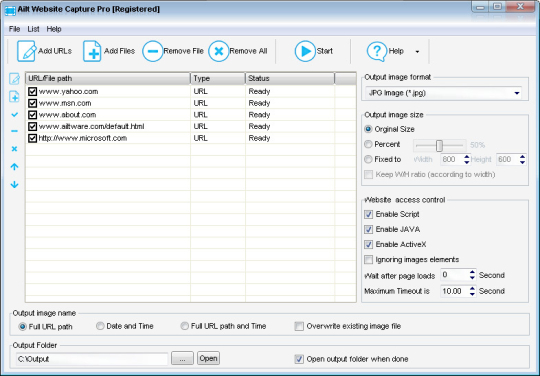Click the sidebar X remove-all icon

(x=14, y=149)
